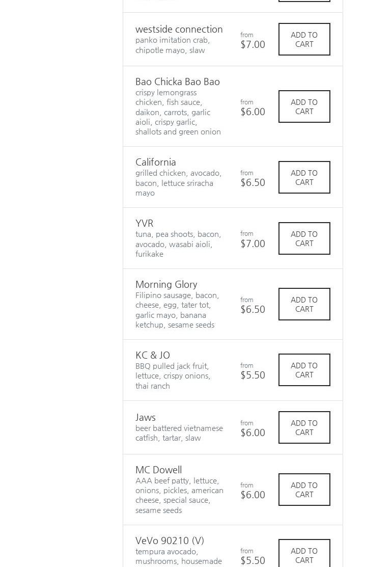Add the Jaws item to cart
Viewport: 392px width, 567px height.
304,427
